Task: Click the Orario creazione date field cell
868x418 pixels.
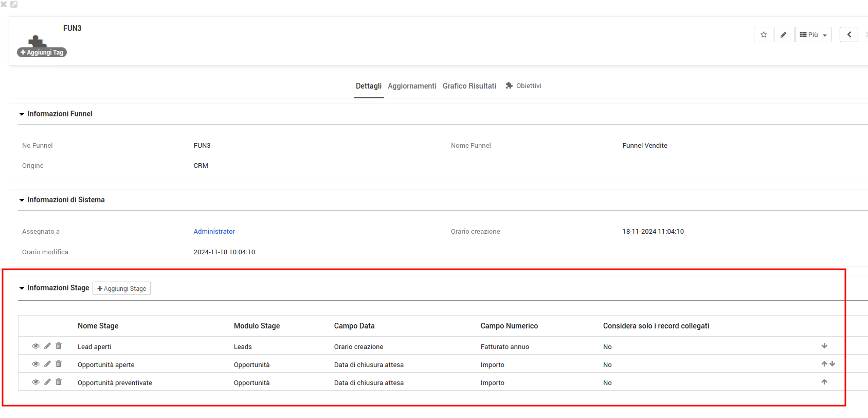Action: coord(358,347)
